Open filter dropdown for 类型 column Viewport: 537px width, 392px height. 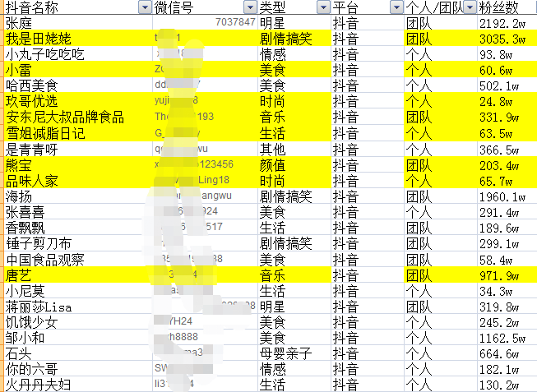coord(323,7)
